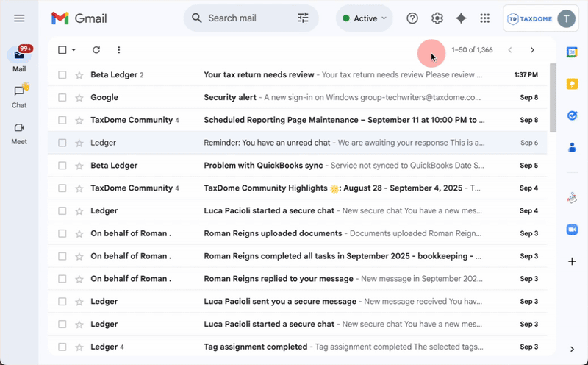This screenshot has width=588, height=365.
Task: Open Google Tasks in side panel
Action: [572, 116]
